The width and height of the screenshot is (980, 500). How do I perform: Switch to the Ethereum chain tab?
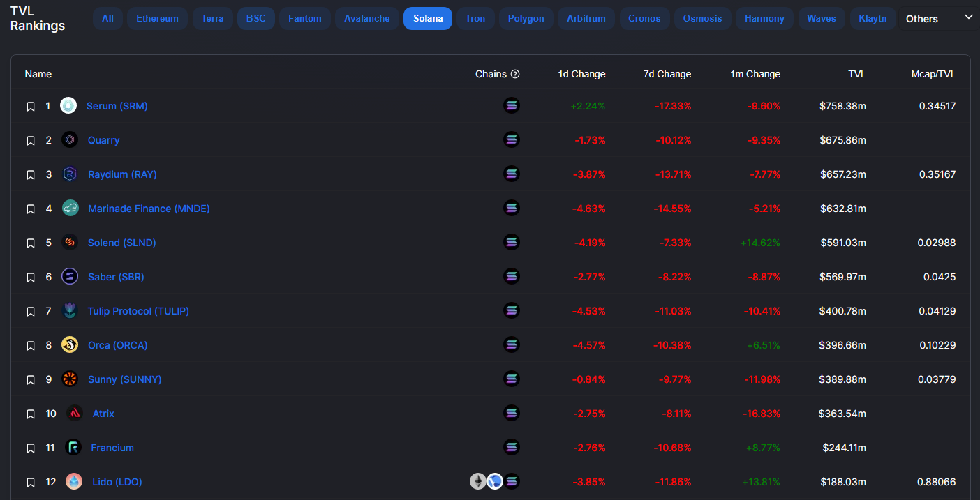click(157, 18)
